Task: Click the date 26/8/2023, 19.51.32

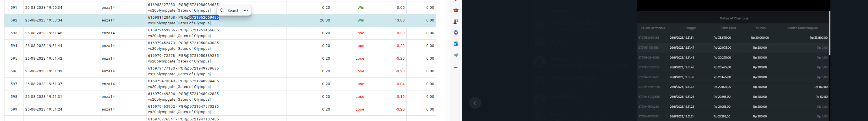Action: pyautogui.click(x=681, y=87)
